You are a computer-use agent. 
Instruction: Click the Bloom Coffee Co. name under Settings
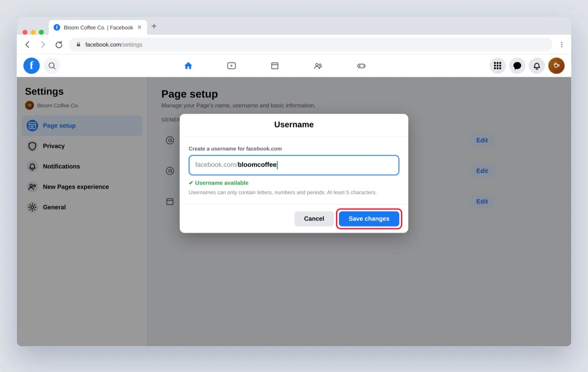pyautogui.click(x=58, y=105)
